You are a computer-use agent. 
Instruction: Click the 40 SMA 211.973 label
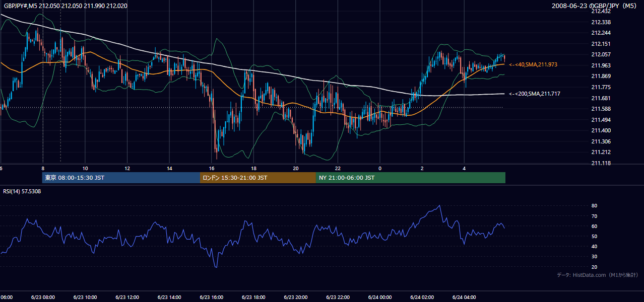pos(533,64)
